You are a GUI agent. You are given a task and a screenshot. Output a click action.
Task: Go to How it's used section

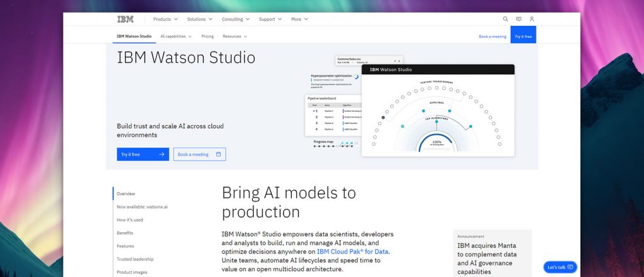[x=130, y=220]
